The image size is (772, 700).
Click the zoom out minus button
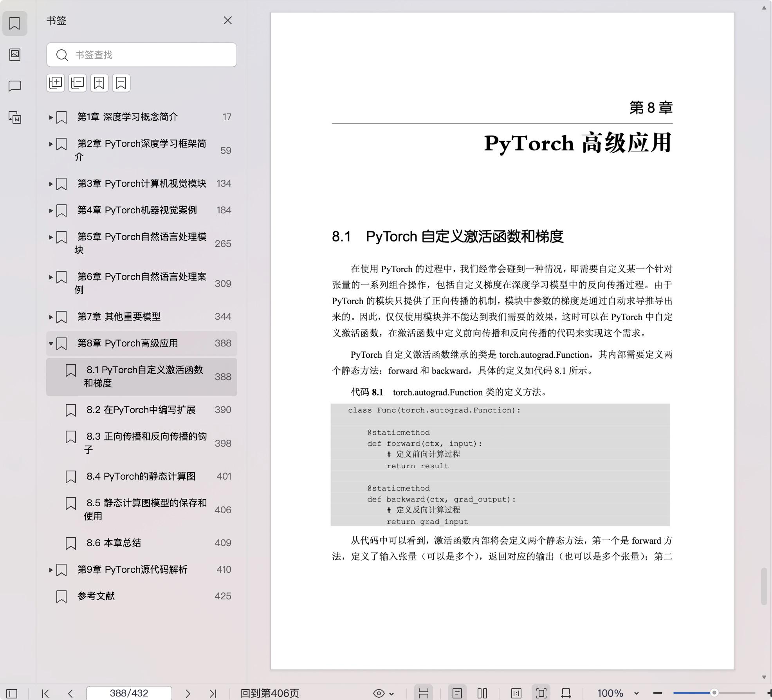658,693
